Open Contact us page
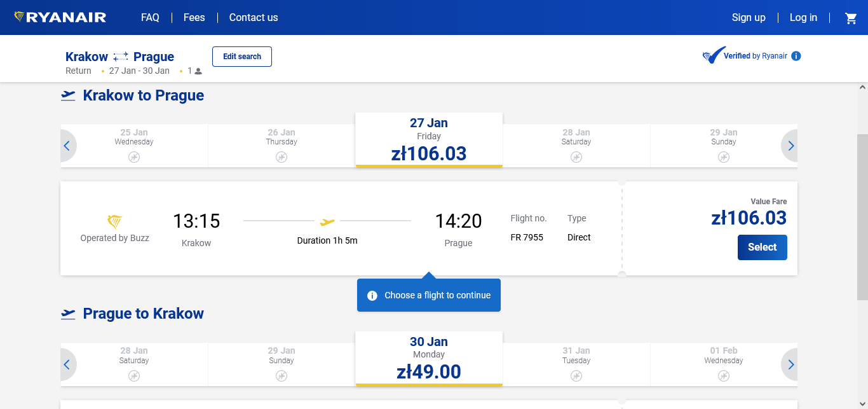The width and height of the screenshot is (868, 409). point(254,18)
